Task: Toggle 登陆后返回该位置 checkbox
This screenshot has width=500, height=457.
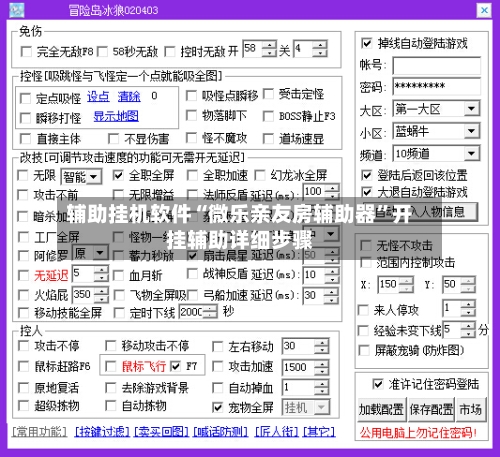Action: pyautogui.click(x=366, y=175)
